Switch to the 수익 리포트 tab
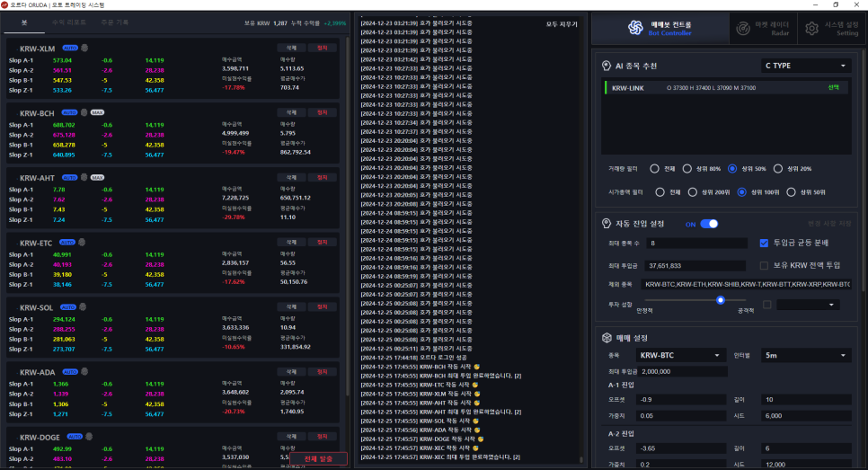868x470 pixels. [x=69, y=22]
